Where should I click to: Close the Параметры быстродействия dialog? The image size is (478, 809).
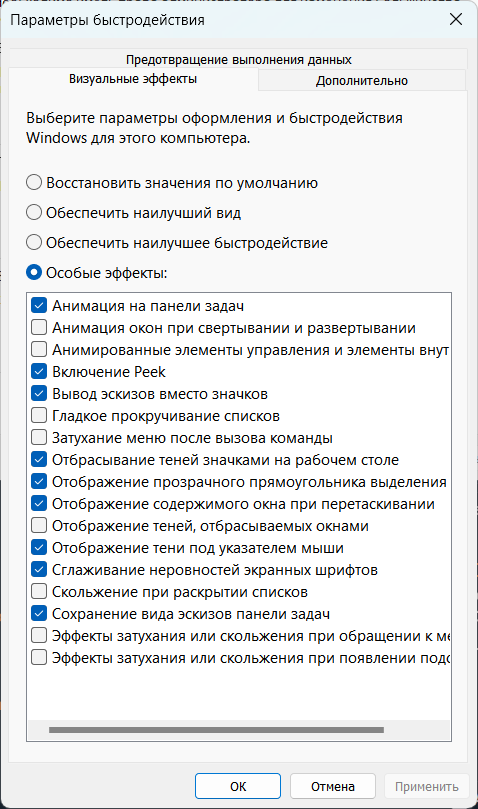coord(456,20)
